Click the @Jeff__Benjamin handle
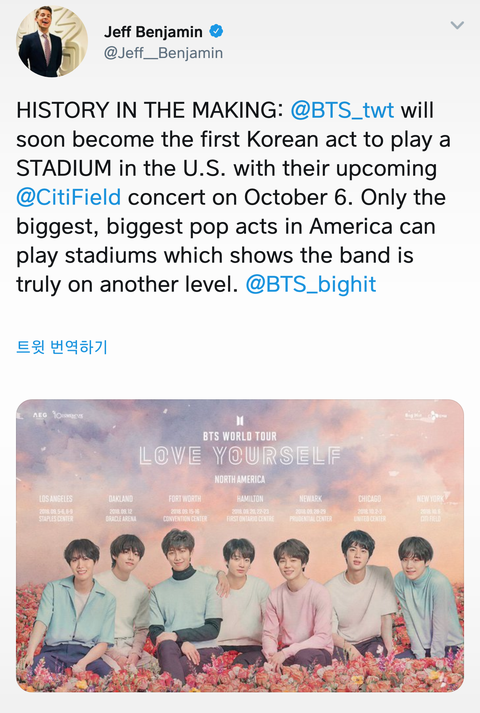480x713 pixels. (x=163, y=53)
